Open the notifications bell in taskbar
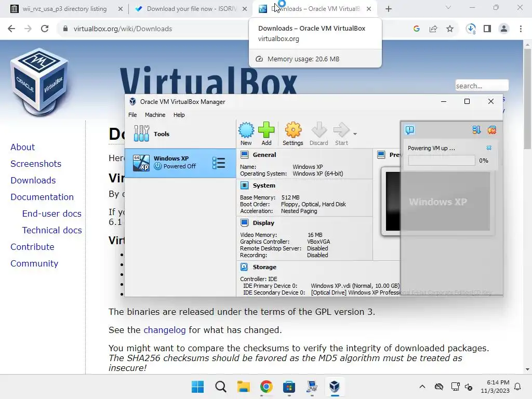 (518, 387)
